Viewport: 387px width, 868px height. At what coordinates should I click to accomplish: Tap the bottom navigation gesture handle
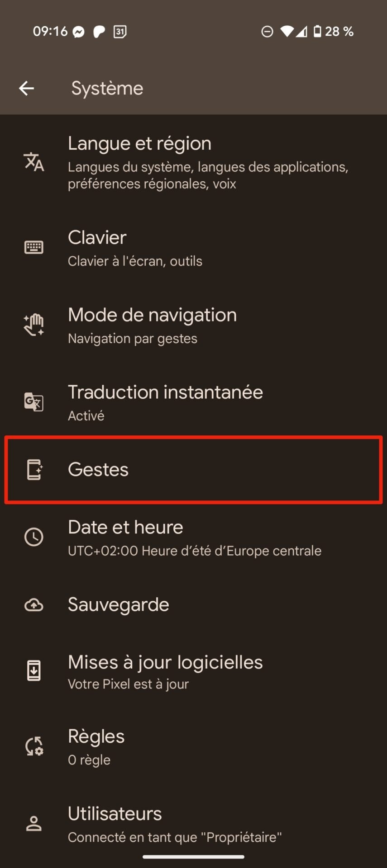click(x=193, y=857)
